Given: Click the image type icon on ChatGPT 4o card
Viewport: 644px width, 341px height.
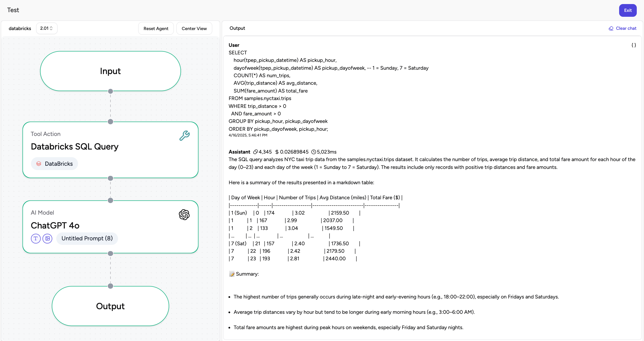Looking at the screenshot, I should 47,238.
